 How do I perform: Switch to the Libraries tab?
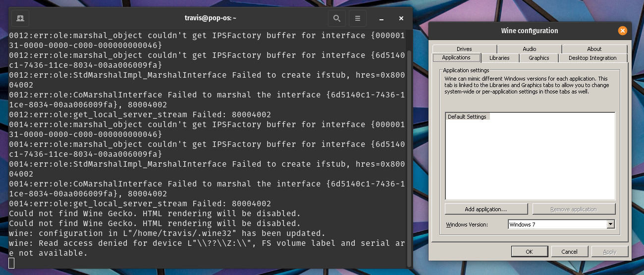pos(499,58)
